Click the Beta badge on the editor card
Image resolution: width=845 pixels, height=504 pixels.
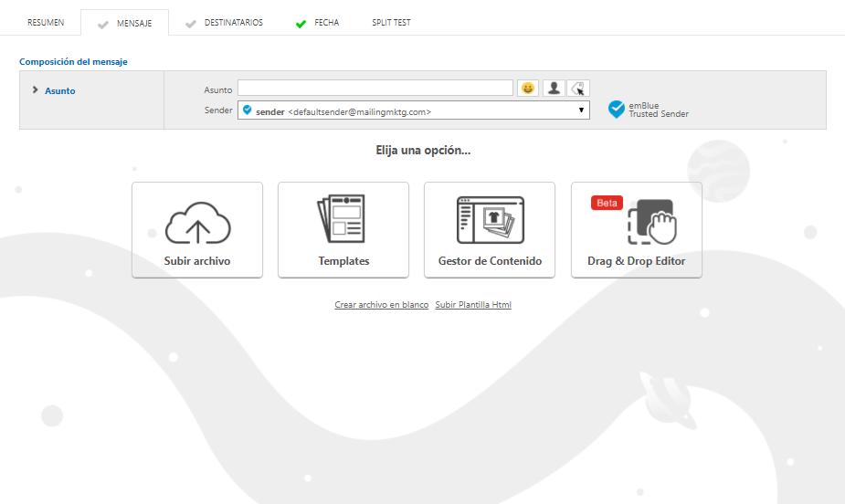pos(607,203)
